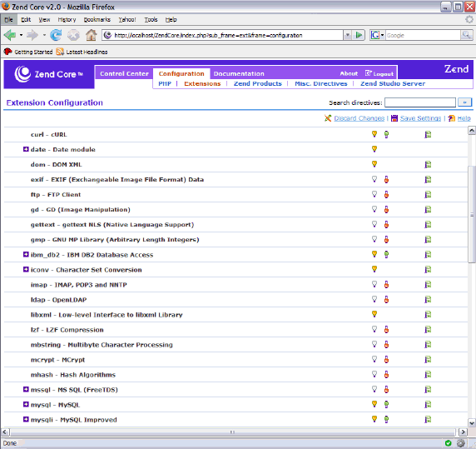Open the Misc. Directives sub-tab

point(321,83)
